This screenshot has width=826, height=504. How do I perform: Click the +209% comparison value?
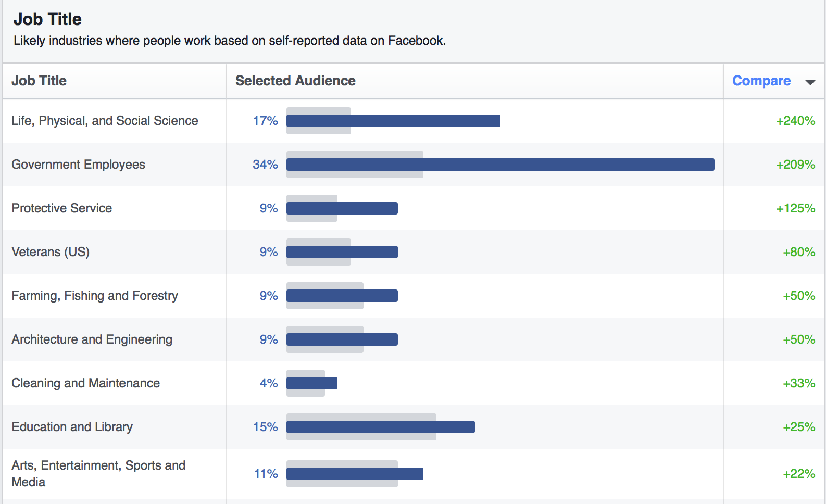tap(795, 165)
